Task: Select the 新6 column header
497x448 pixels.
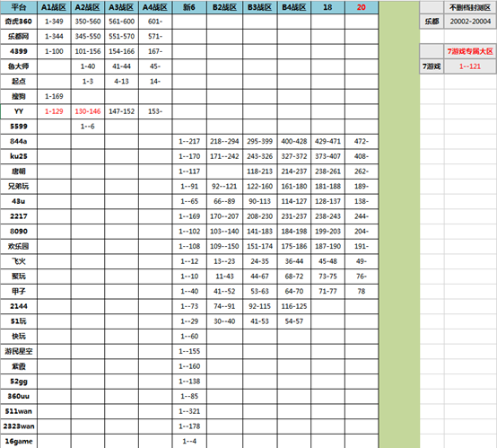Action: [189, 7]
